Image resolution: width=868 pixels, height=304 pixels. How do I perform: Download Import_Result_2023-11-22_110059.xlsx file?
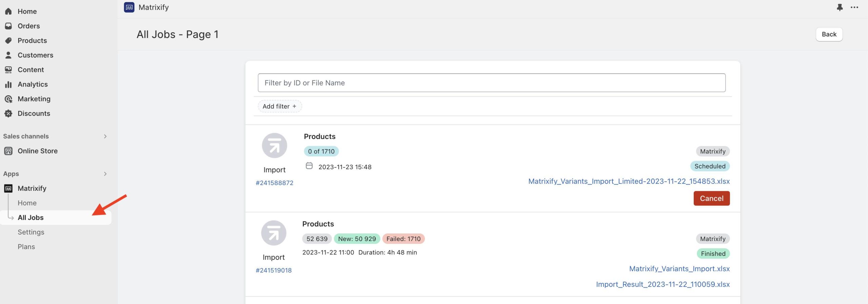coord(663,284)
